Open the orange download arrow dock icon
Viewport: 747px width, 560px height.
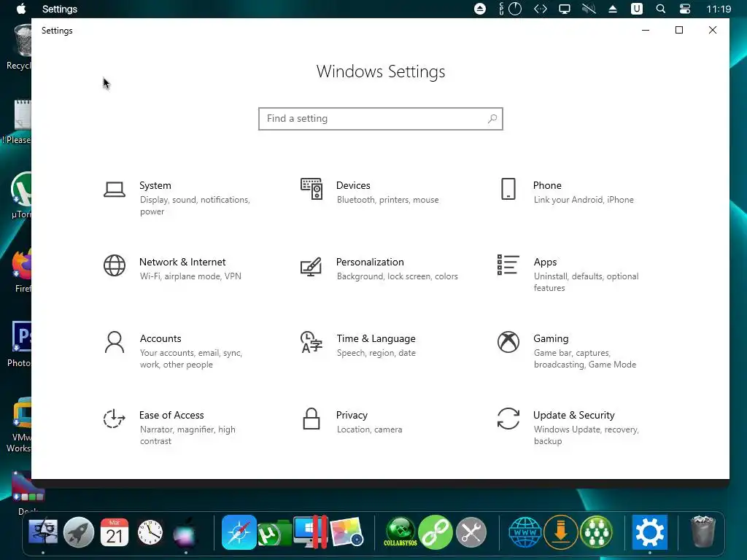[561, 532]
